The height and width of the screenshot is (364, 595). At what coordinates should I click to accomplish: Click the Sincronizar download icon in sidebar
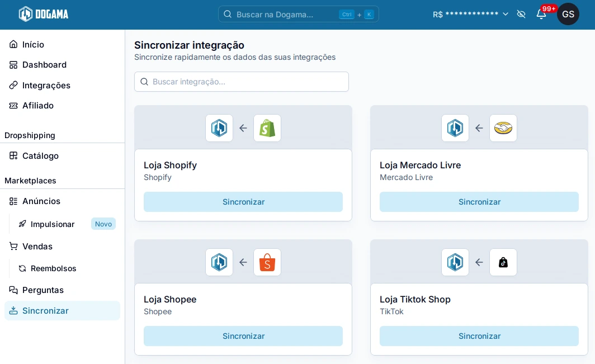(x=13, y=310)
